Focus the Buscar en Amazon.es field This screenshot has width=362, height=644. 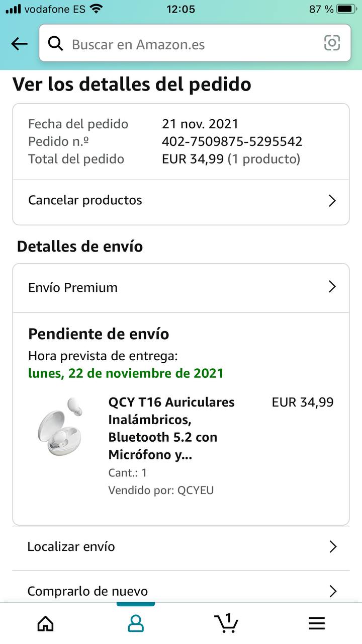(191, 44)
